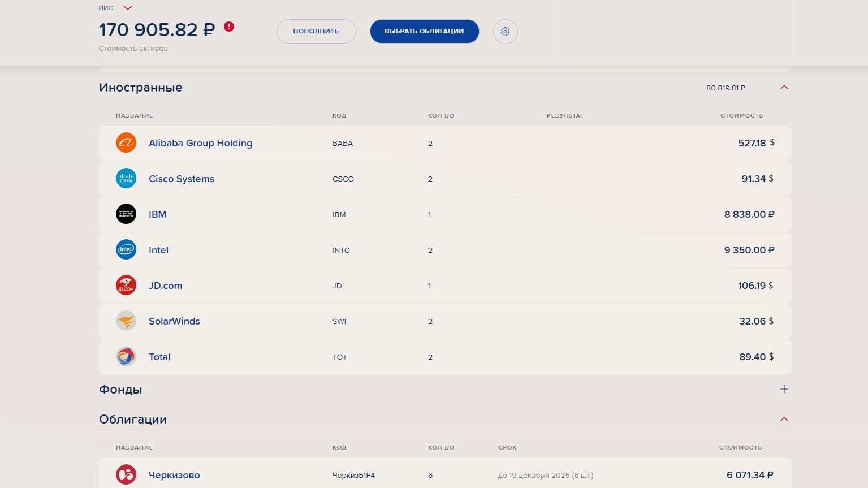Collapse the Иностранные section chevron
868x488 pixels.
[x=784, y=88]
